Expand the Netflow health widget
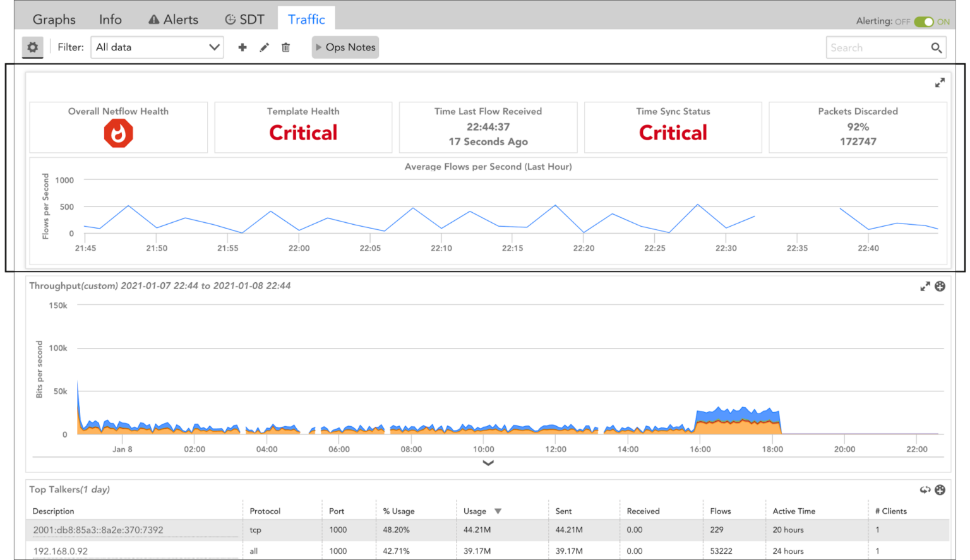Viewport: 970px width, 560px height. click(940, 83)
